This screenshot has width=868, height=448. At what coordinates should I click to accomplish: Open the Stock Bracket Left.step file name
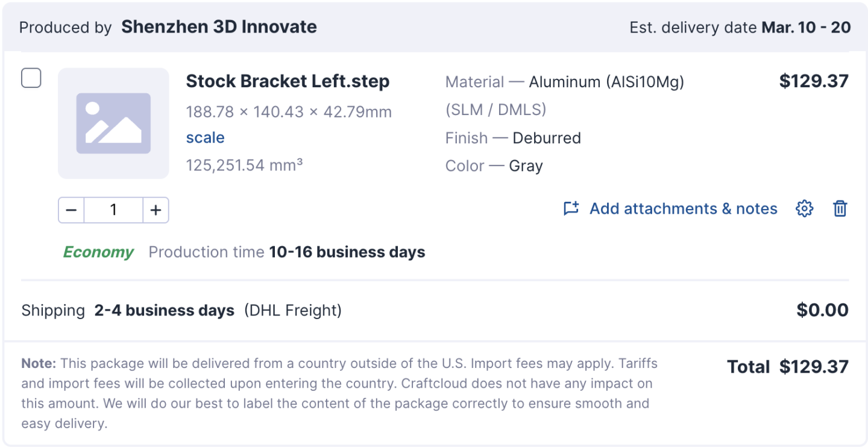(x=288, y=81)
